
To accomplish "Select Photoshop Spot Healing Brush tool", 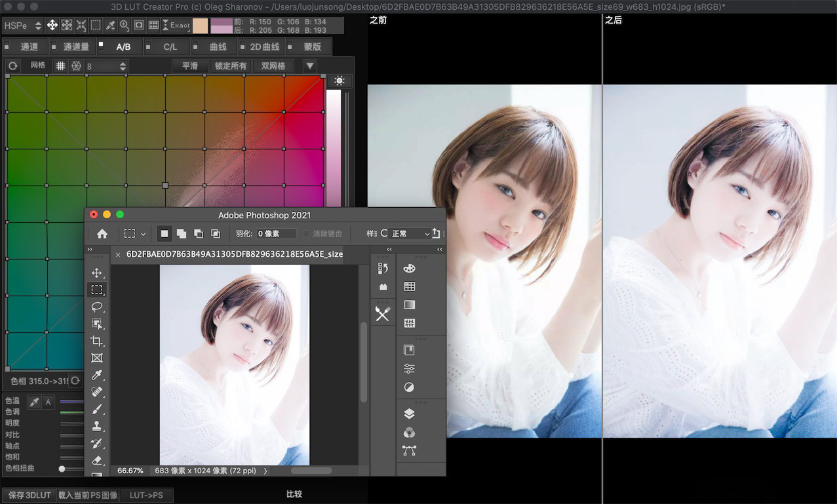I will [97, 392].
